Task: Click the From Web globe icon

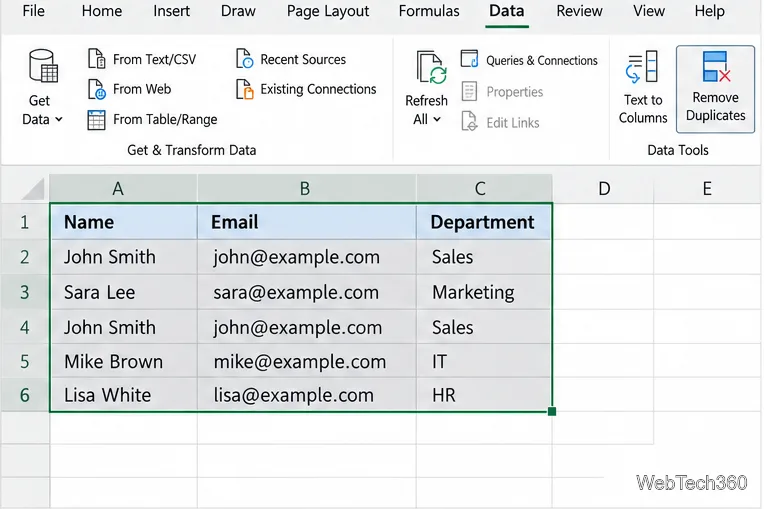Action: (x=96, y=89)
